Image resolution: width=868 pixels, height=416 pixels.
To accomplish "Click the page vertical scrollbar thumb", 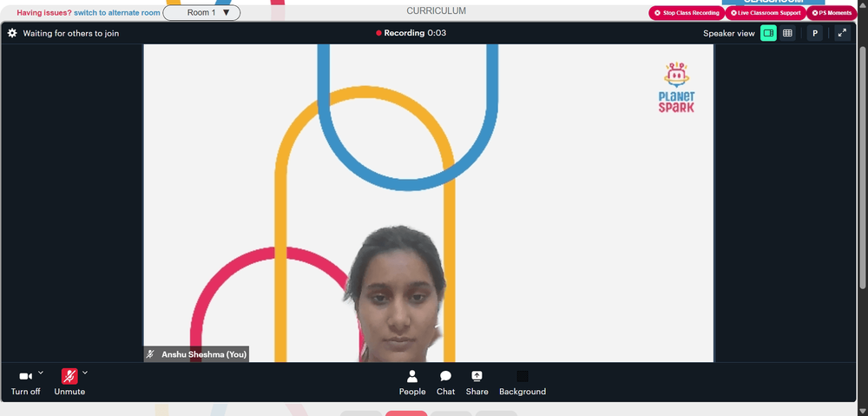I will point(863,166).
